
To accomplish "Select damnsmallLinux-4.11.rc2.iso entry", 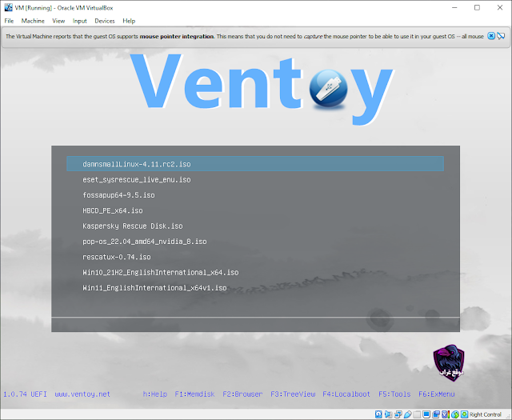I will [x=255, y=164].
